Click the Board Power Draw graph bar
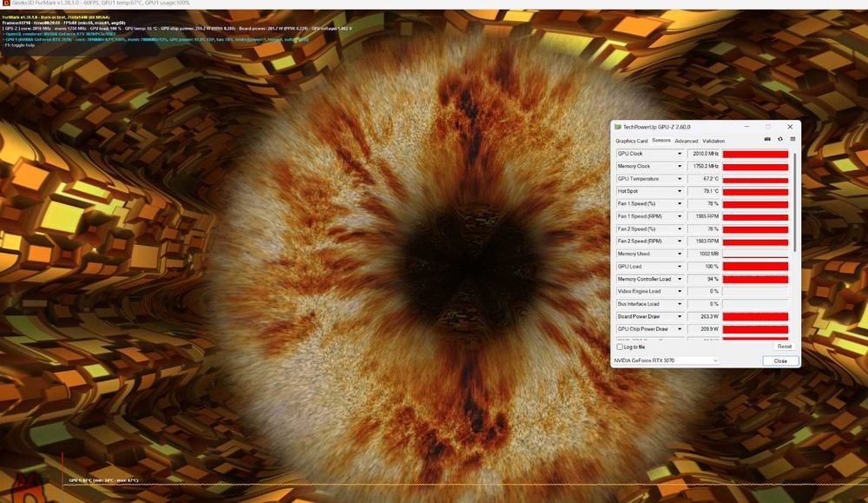 (x=755, y=316)
